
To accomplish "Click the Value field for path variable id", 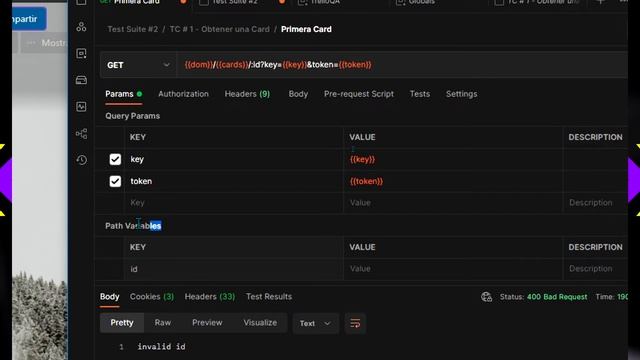I will (453, 269).
